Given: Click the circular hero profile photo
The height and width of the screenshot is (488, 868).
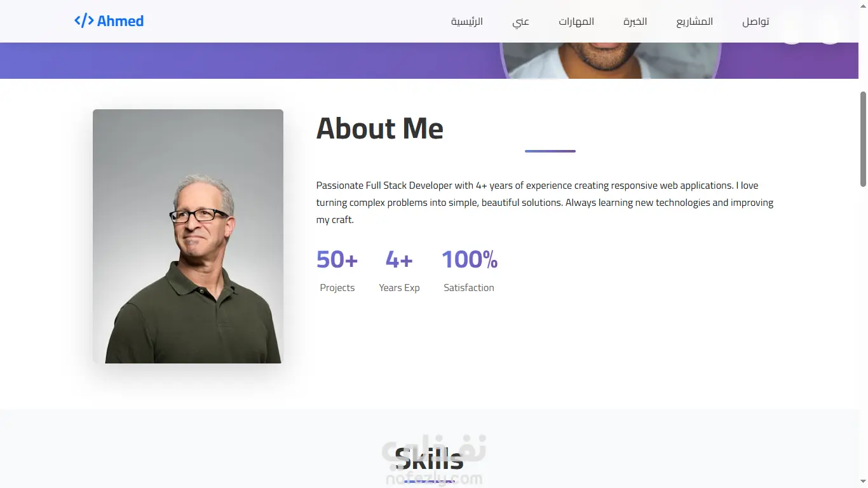Looking at the screenshot, I should 611,60.
